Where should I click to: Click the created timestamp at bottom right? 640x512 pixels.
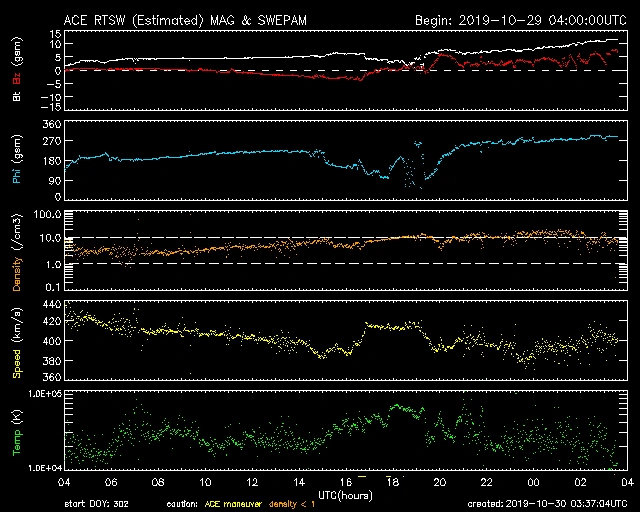tap(546, 504)
